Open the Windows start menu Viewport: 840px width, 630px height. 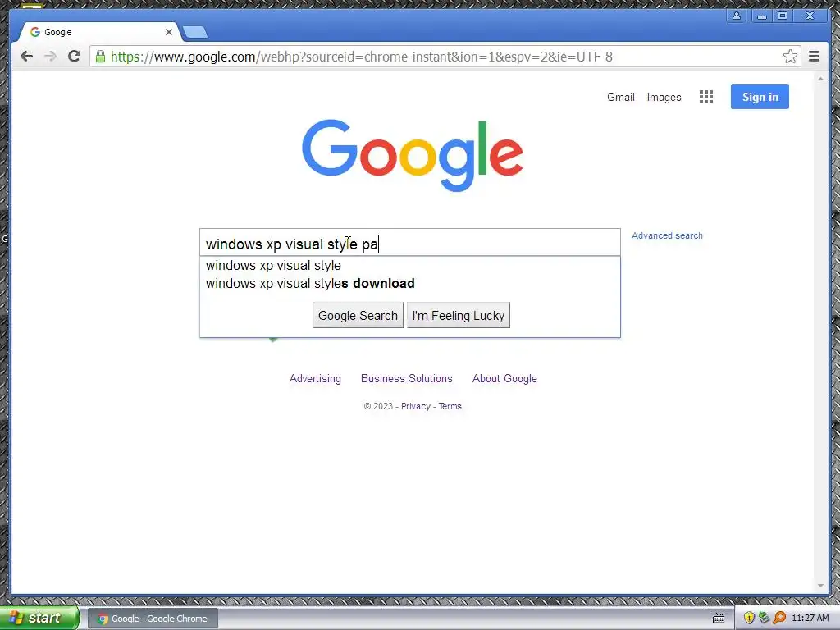tap(39, 618)
